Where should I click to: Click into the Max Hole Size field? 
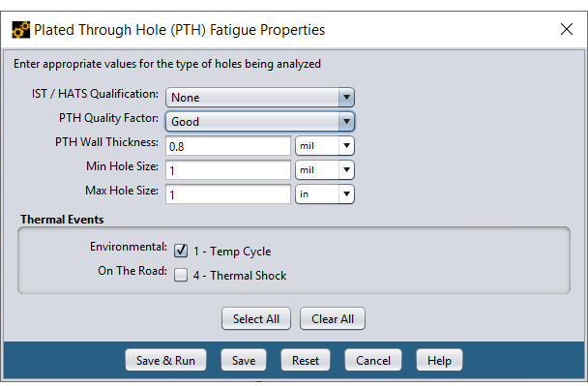tap(228, 193)
